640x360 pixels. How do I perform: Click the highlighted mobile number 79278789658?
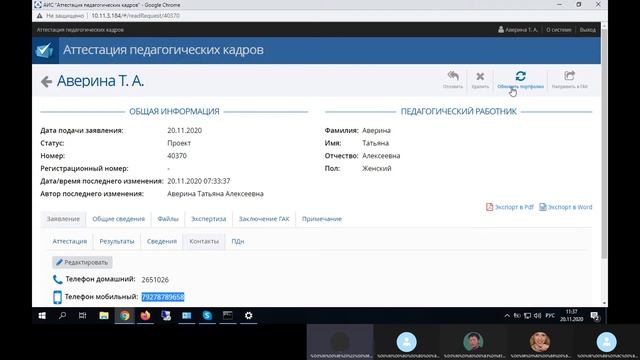tap(163, 297)
